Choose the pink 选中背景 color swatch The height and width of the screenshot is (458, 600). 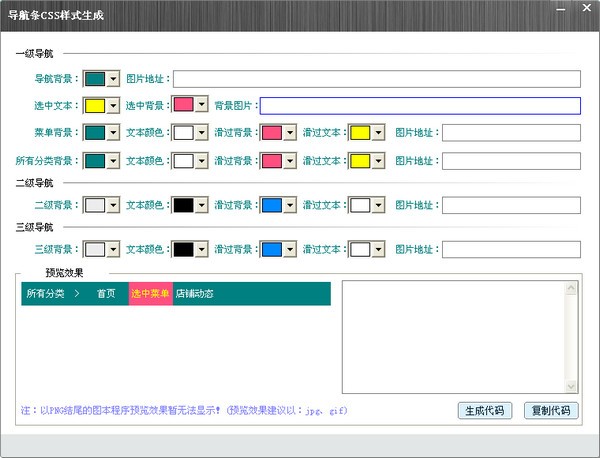[184, 104]
